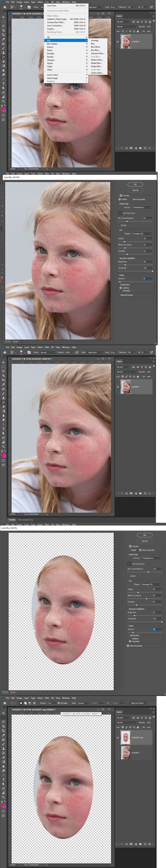166x868 pixels.
Task: Click OK in Radius 30 Lens Blur dialog
Action: click(145, 535)
